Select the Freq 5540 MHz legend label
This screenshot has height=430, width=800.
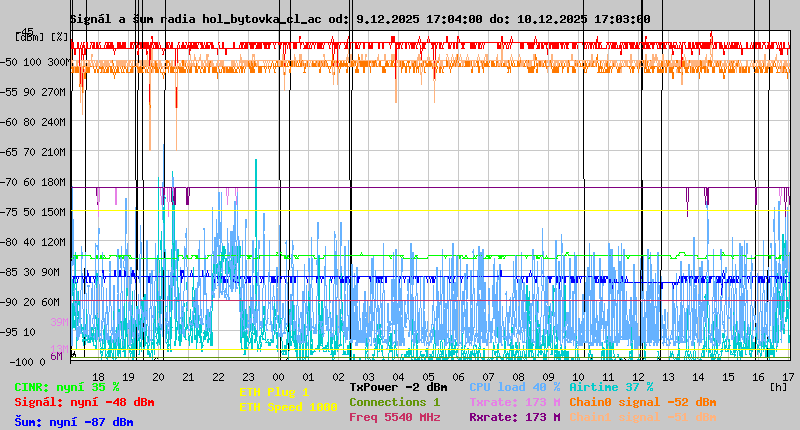[x=394, y=417]
